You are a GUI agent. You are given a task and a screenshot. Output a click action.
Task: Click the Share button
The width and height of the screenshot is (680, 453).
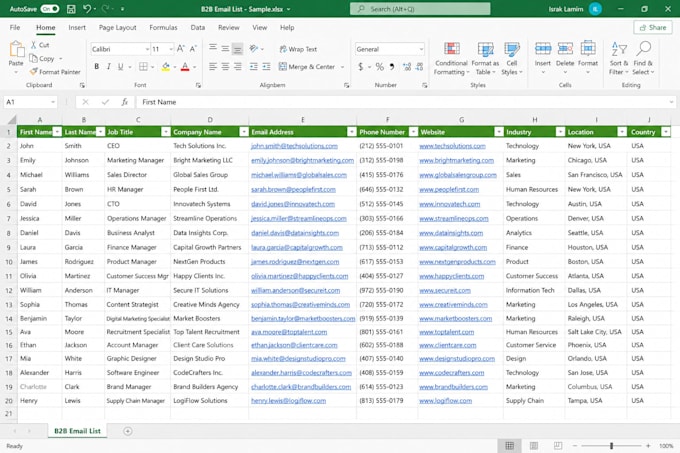(653, 27)
